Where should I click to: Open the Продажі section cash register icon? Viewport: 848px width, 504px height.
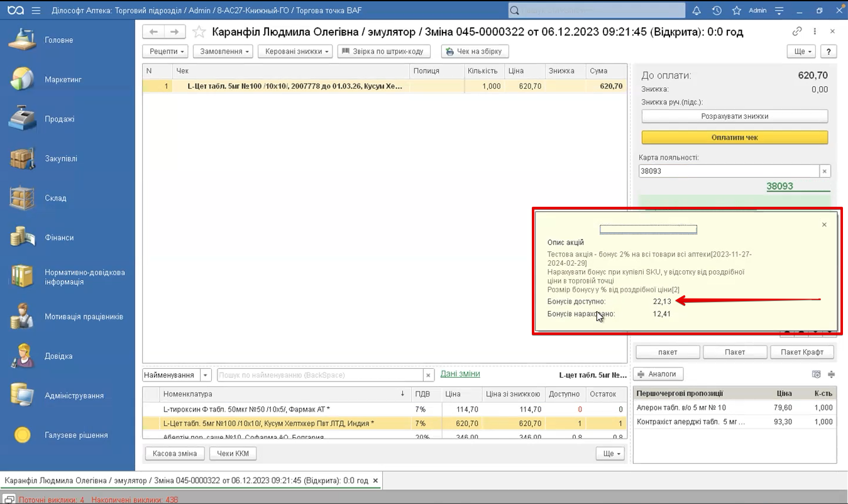22,119
